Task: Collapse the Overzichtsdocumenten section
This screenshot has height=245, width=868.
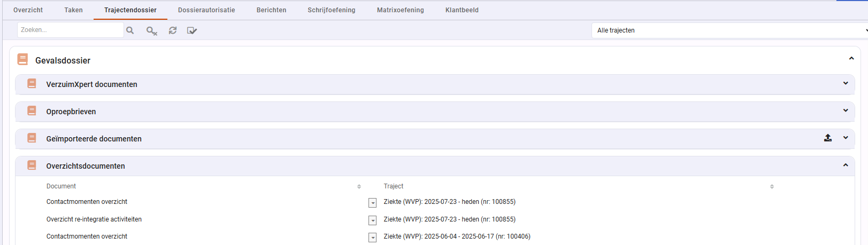Action: point(846,165)
